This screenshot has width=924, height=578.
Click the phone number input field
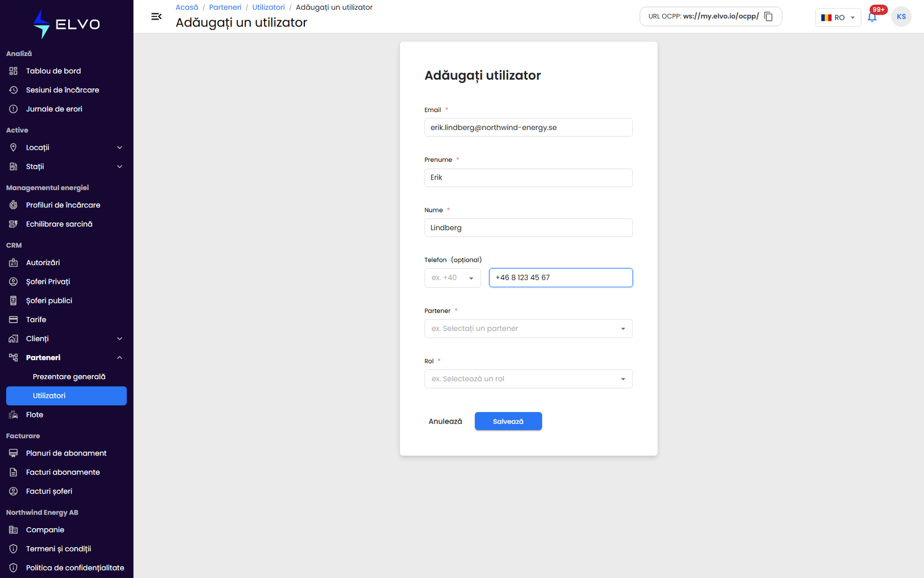click(x=561, y=278)
